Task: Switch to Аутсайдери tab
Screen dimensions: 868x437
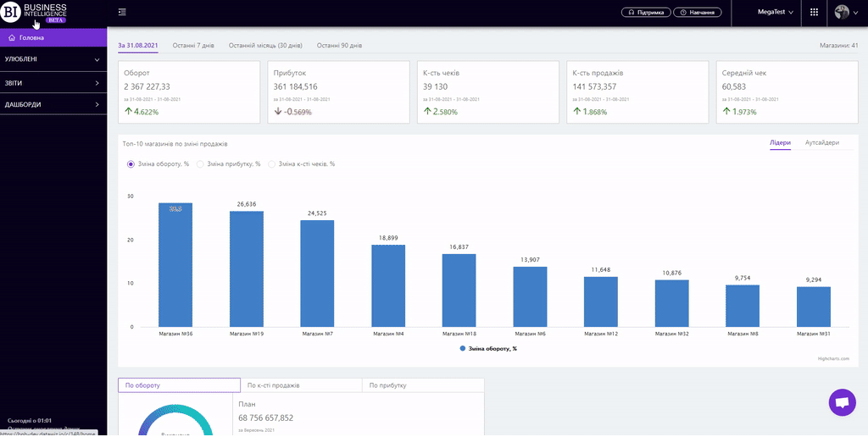Action: pos(821,142)
